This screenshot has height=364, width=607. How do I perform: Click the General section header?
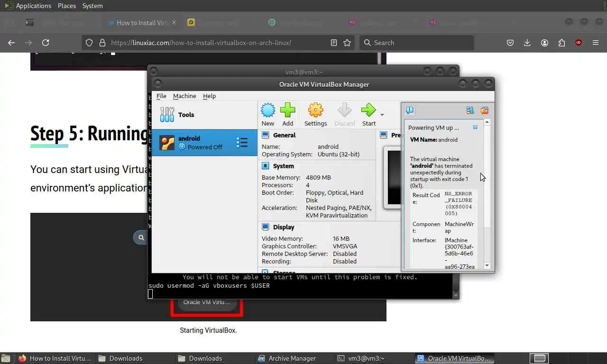[x=284, y=135]
